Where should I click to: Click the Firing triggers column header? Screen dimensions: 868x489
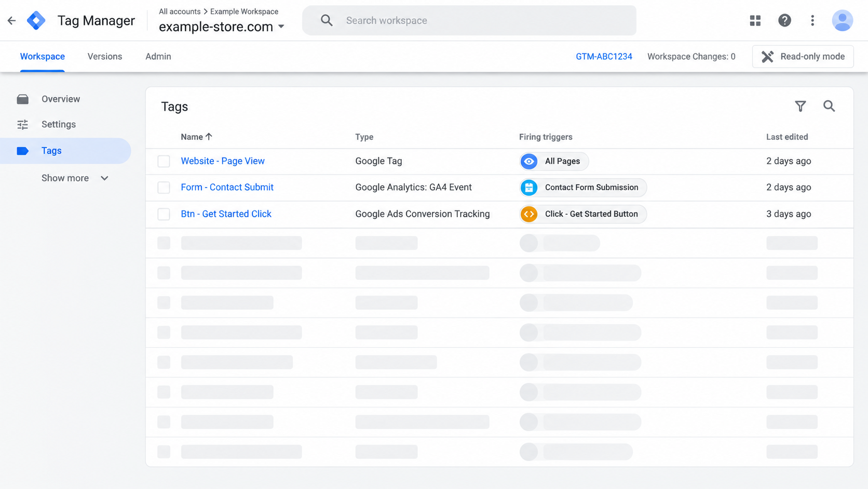(x=546, y=137)
